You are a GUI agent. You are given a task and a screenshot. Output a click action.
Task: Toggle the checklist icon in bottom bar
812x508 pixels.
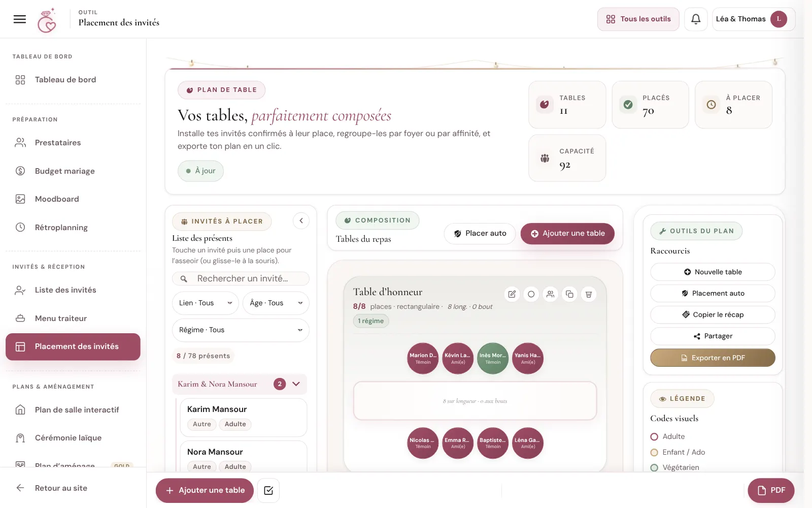tap(268, 490)
